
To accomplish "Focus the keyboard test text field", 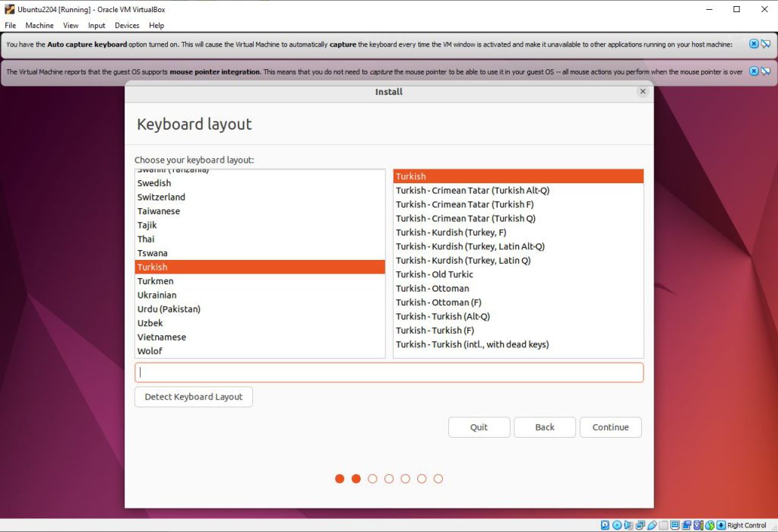I will pyautogui.click(x=389, y=372).
